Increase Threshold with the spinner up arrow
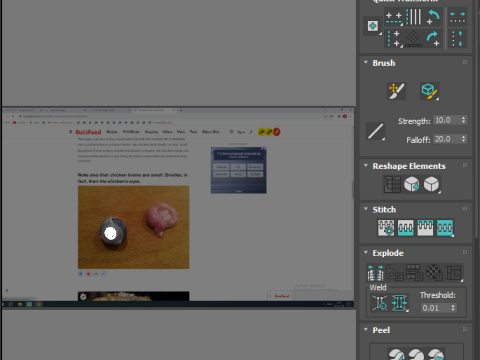The height and width of the screenshot is (360, 480). tap(453, 305)
